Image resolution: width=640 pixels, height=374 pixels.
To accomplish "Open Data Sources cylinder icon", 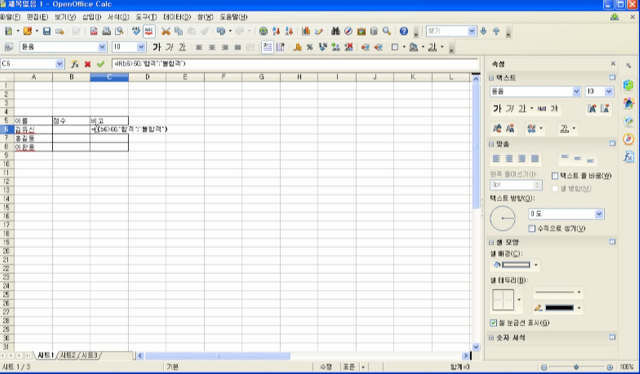I will [373, 31].
